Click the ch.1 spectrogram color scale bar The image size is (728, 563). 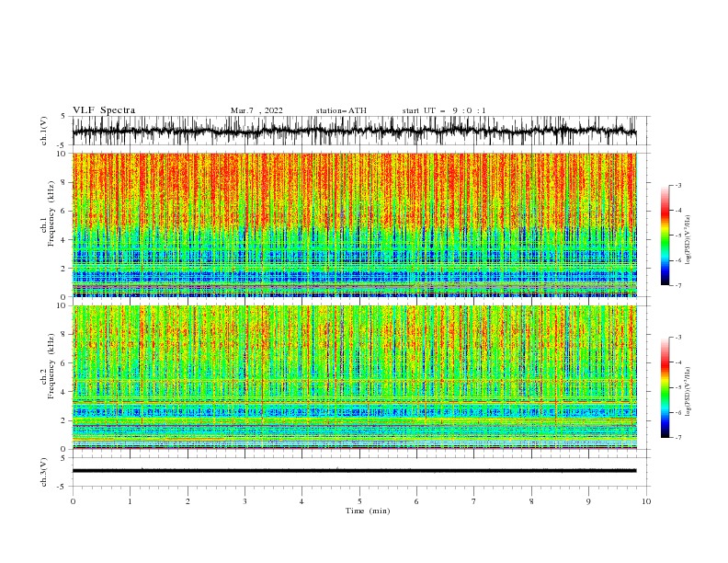tap(665, 236)
